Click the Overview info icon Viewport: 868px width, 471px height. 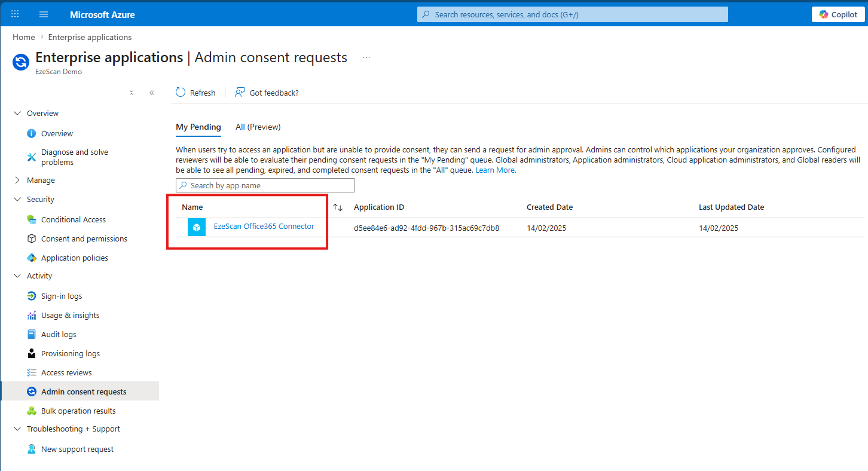[x=32, y=133]
